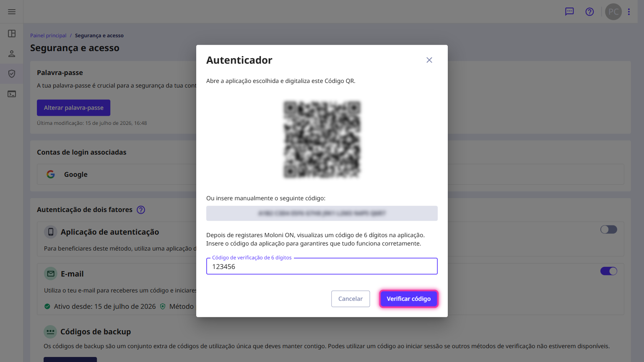The image size is (644, 362).
Task: Open the user profile sidebar icon
Action: 12,54
